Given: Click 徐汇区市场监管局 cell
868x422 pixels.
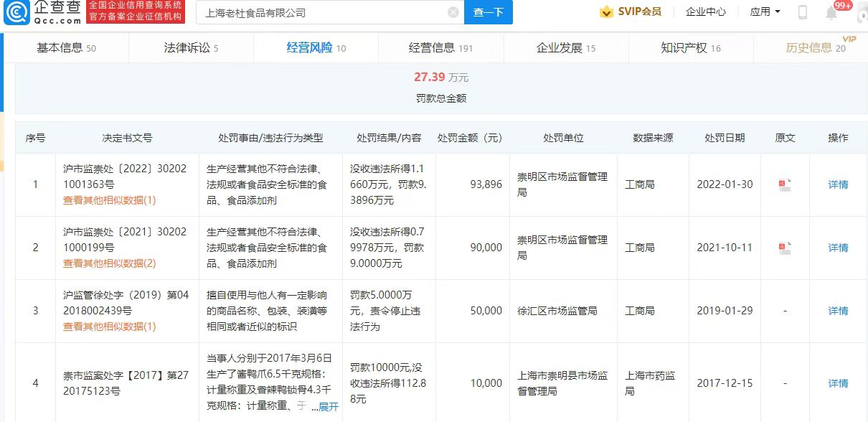Looking at the screenshot, I should (557, 311).
